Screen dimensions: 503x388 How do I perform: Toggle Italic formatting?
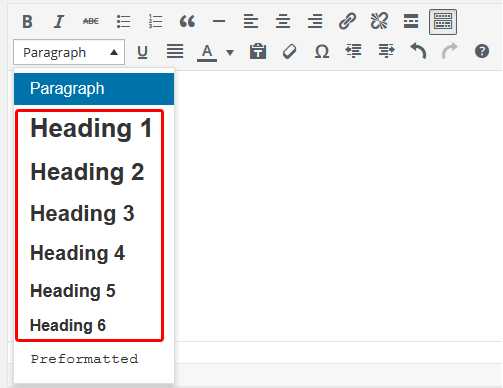coord(59,22)
